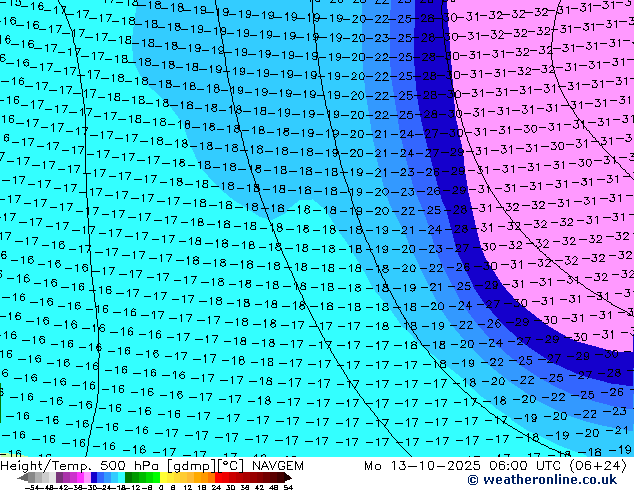Click the bright red legend swatch

[218, 477]
